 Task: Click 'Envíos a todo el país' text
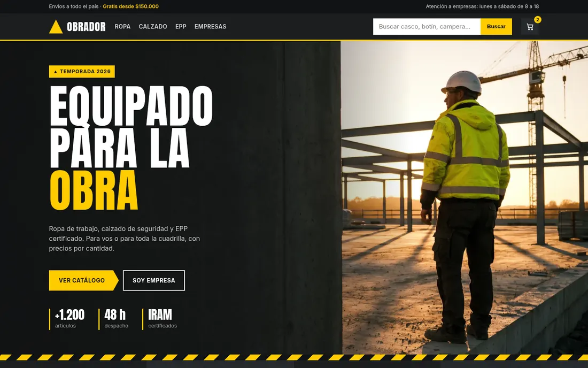(74, 6)
